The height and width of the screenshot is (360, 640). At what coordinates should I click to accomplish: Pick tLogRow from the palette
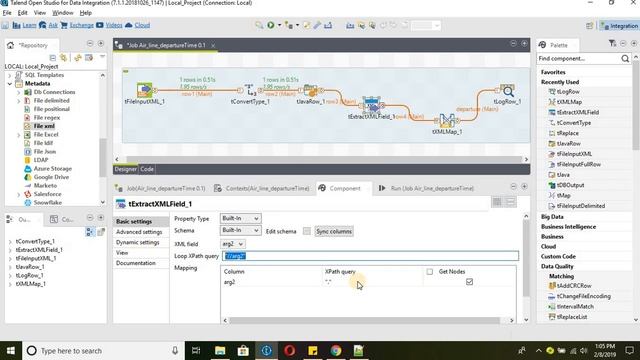pos(568,92)
